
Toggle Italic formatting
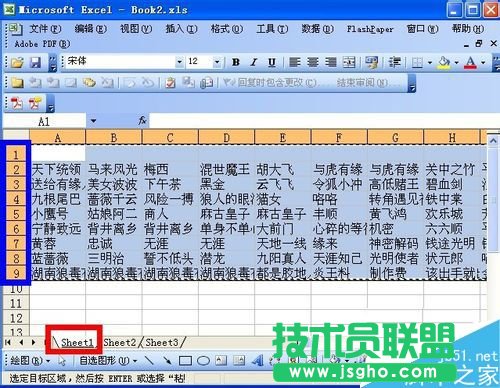[254, 62]
